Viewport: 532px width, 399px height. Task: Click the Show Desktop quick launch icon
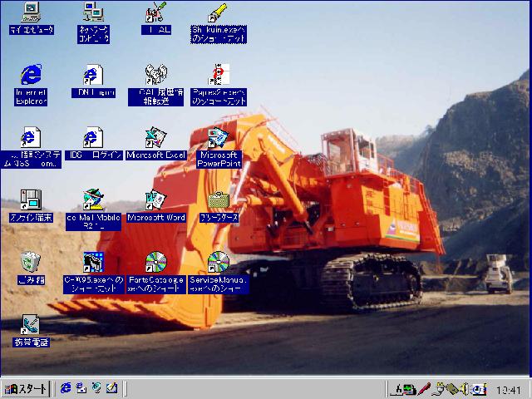click(x=111, y=388)
